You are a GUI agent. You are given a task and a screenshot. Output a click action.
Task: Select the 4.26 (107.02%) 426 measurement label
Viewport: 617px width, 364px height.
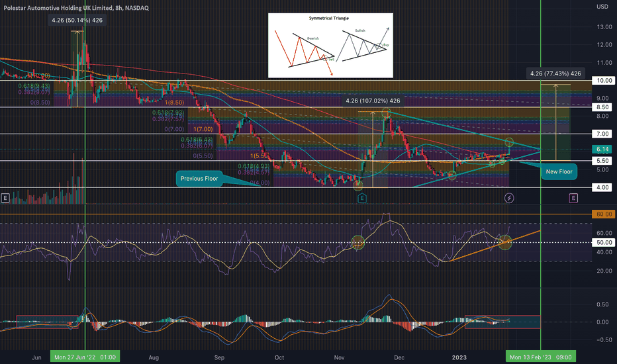(373, 101)
